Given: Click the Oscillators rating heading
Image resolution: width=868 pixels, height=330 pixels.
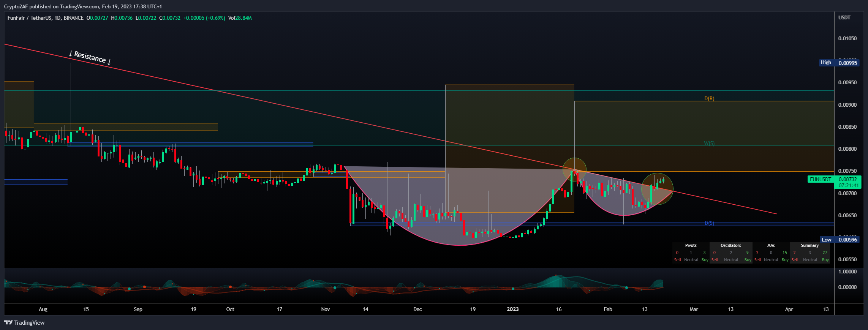Looking at the screenshot, I should point(731,245).
